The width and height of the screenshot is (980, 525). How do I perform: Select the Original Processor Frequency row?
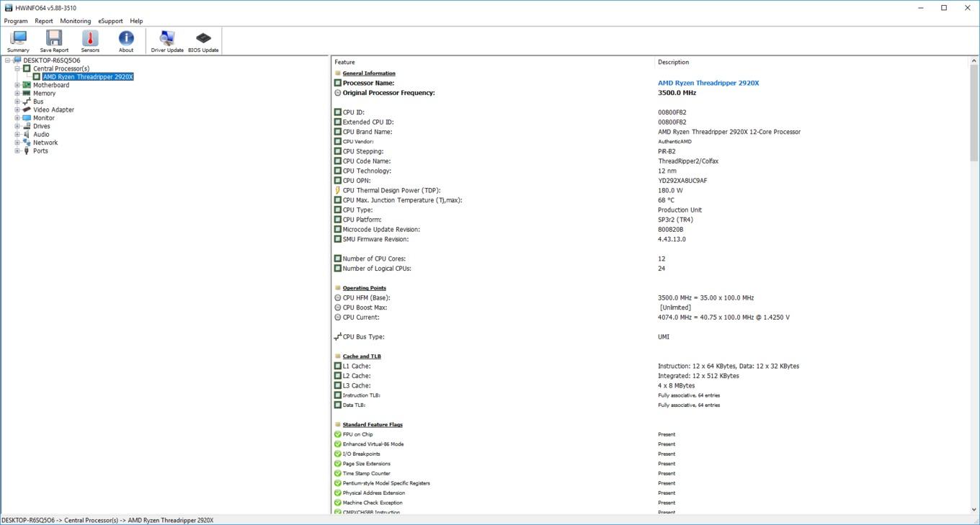[651, 93]
